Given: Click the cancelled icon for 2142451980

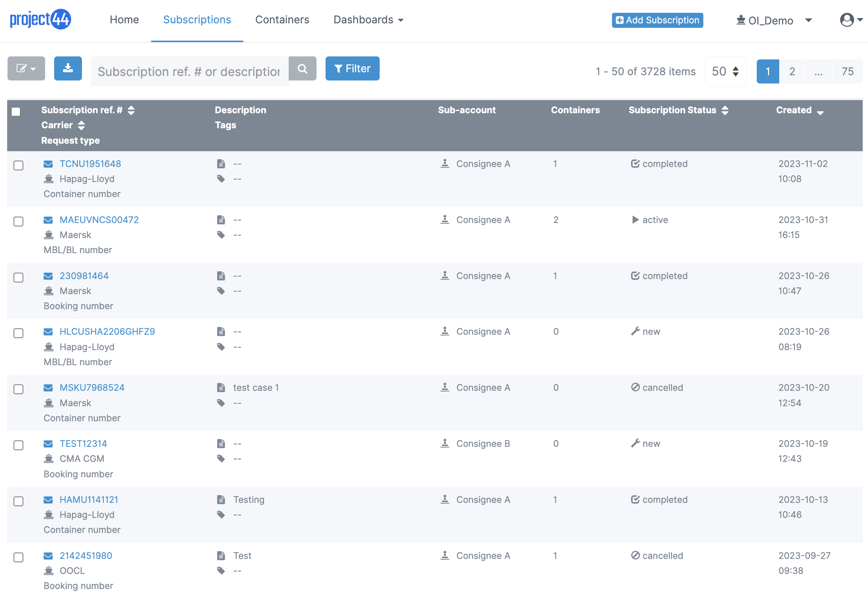Looking at the screenshot, I should pos(635,556).
